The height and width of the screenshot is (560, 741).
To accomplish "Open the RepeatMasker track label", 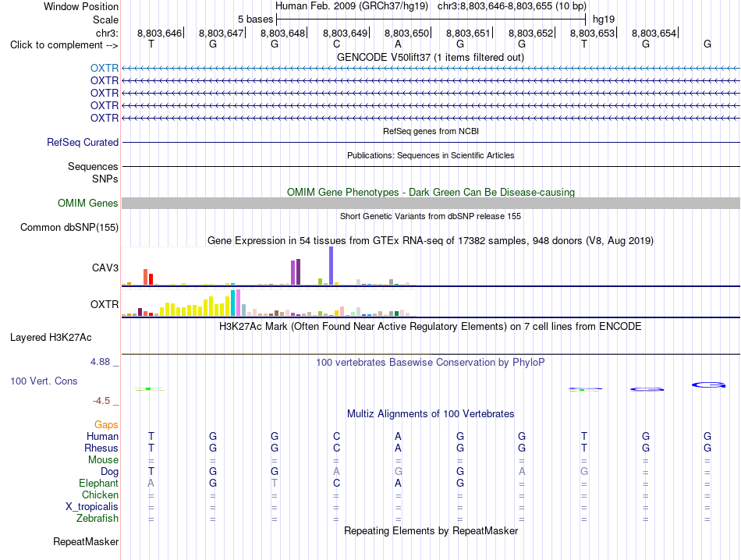I will click(x=86, y=541).
